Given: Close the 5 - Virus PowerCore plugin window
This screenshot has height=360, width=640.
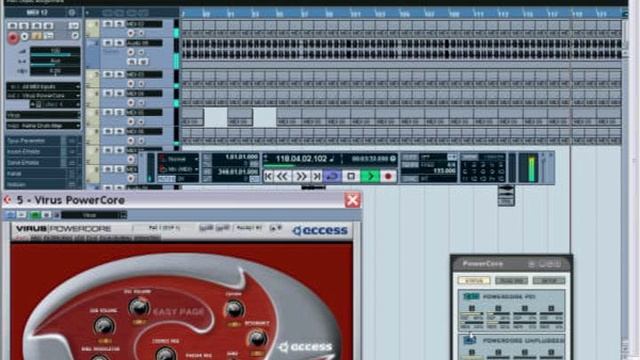Looking at the screenshot, I should coord(352,200).
